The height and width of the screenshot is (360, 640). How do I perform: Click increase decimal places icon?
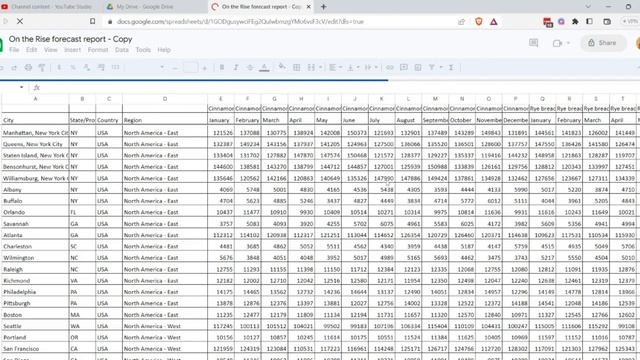coord(101,68)
